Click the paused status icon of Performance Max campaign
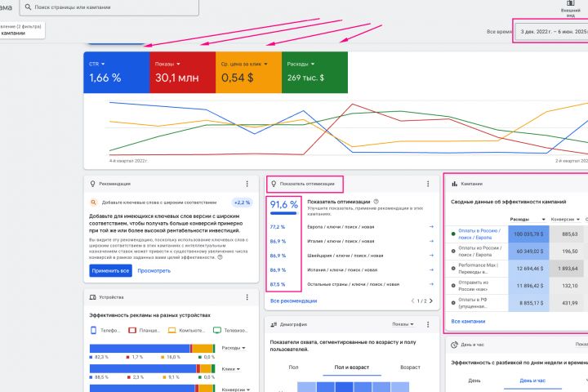 (453, 268)
